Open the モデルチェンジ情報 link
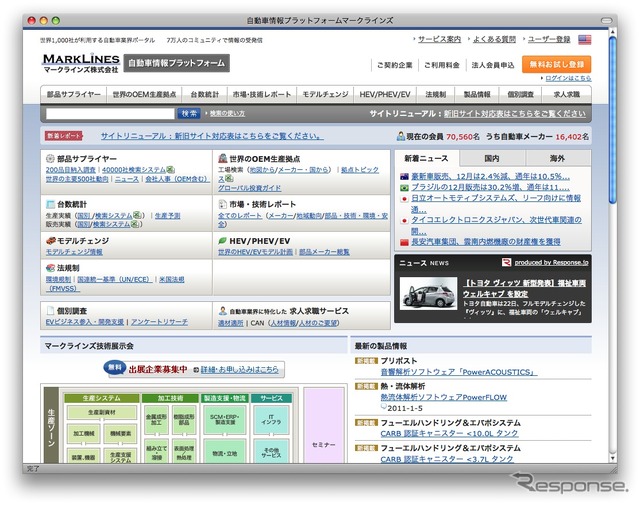640x505 pixels. pyautogui.click(x=74, y=252)
